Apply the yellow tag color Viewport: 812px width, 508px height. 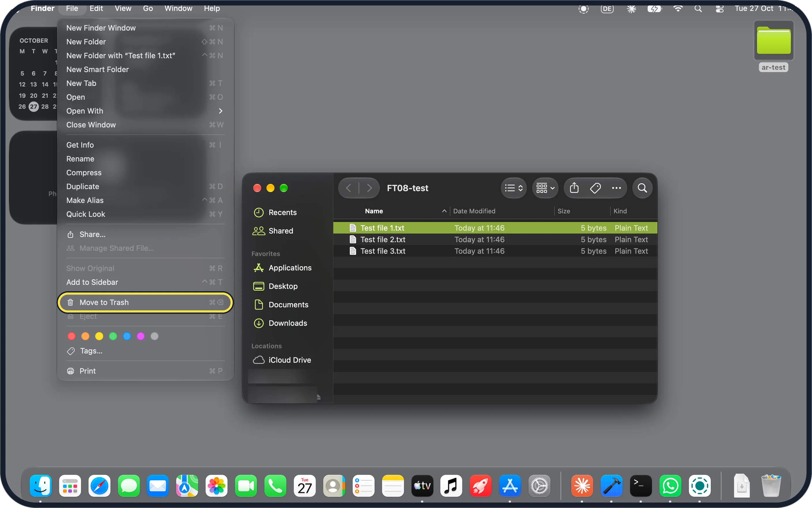[99, 336]
